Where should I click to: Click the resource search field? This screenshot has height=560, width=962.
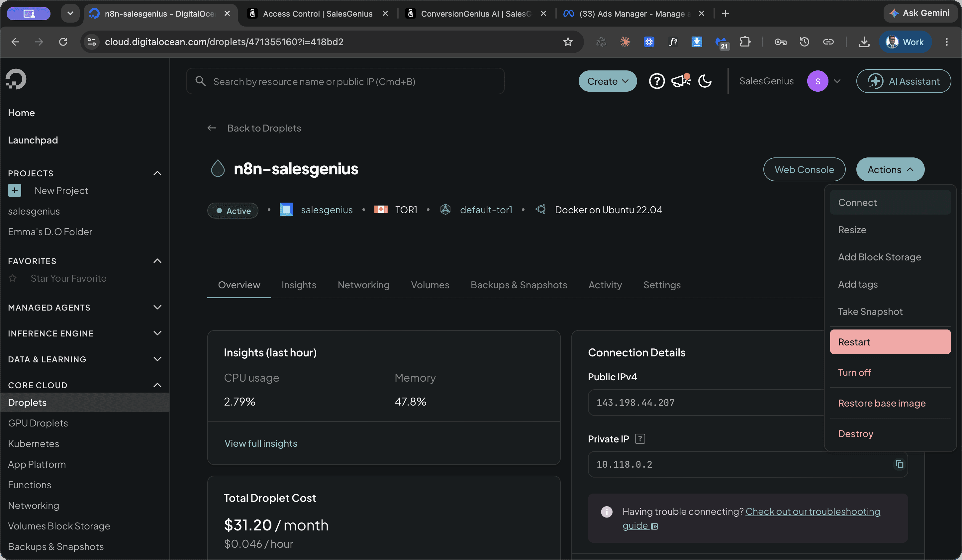tap(345, 81)
